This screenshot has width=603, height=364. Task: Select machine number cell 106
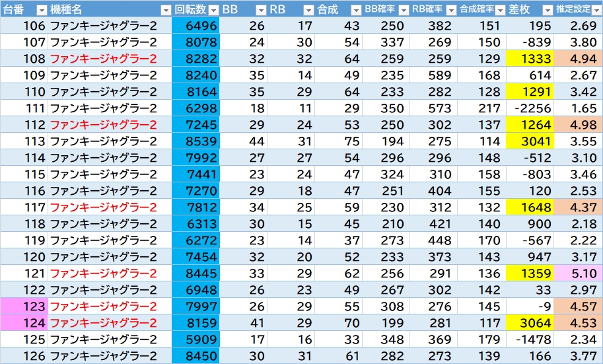click(24, 26)
